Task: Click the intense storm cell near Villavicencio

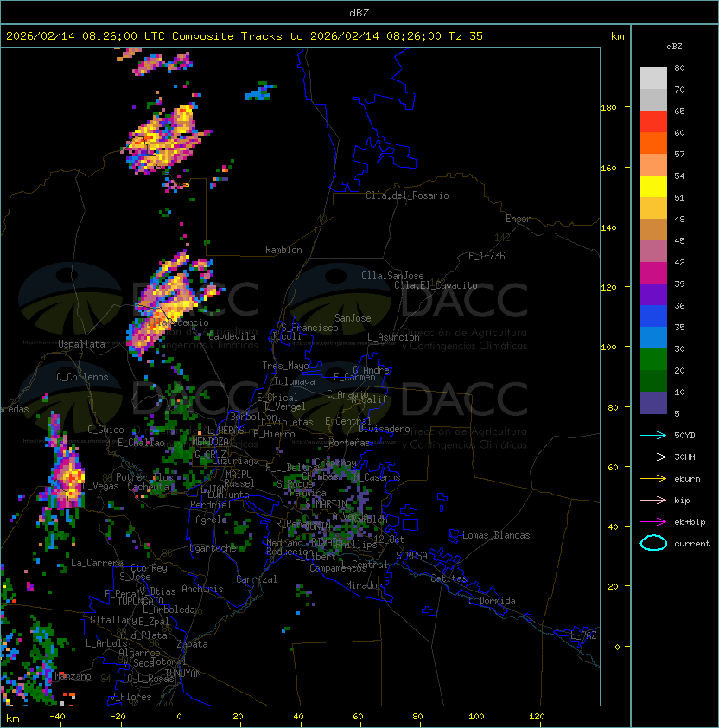Action: point(169,304)
